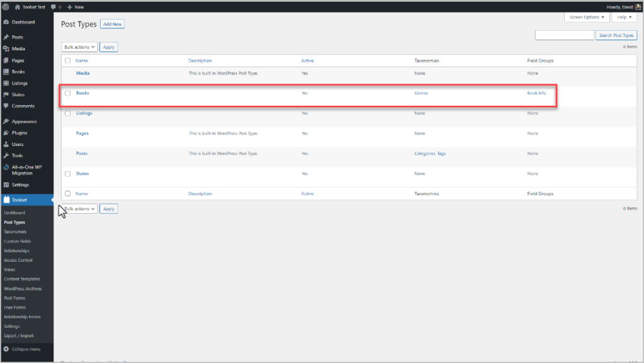Check the Listings row checkbox

pos(68,113)
